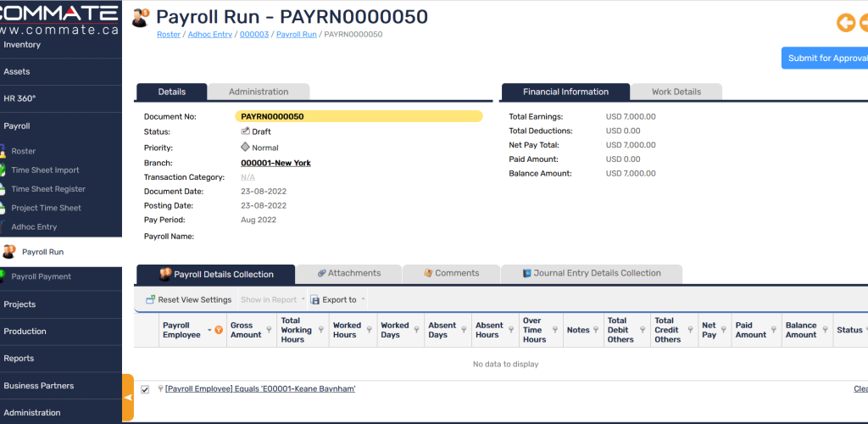Filter the Total Working Hours column
The height and width of the screenshot is (424, 868).
[x=320, y=330]
